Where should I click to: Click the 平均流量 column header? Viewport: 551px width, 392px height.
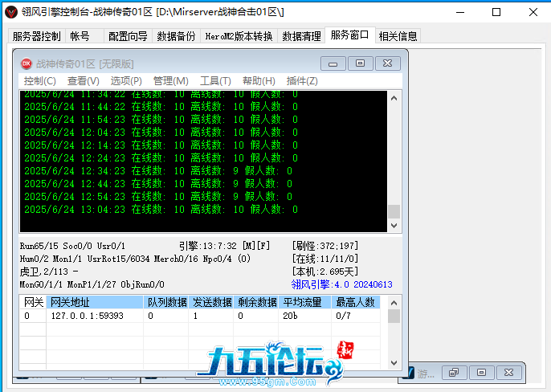pyautogui.click(x=305, y=302)
